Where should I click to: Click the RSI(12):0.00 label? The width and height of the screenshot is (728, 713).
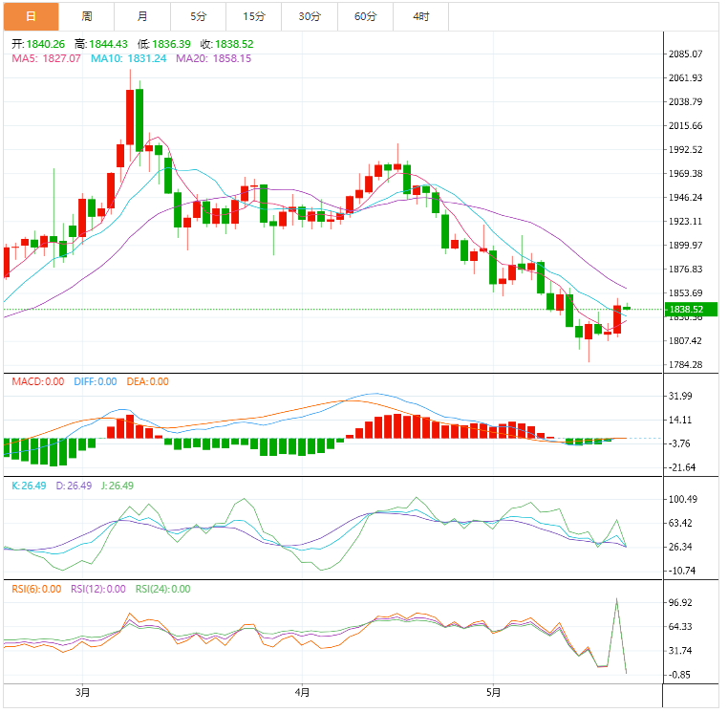coord(98,590)
